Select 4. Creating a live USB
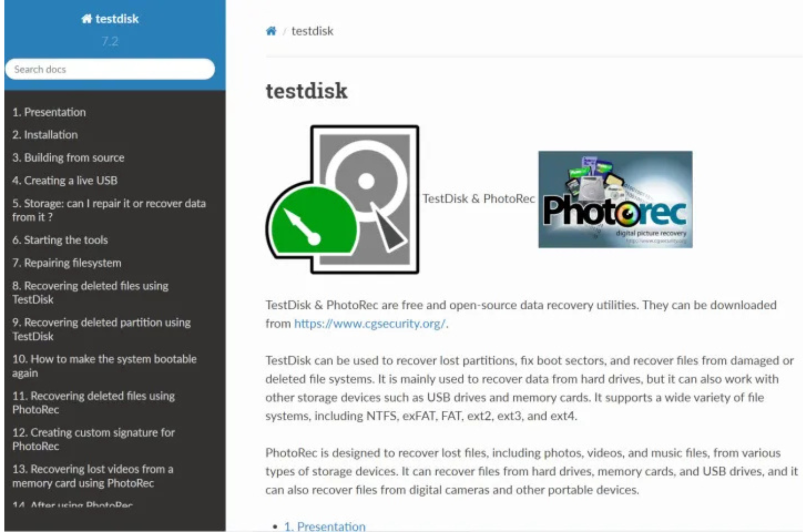Image resolution: width=812 pixels, height=532 pixels. (x=65, y=181)
